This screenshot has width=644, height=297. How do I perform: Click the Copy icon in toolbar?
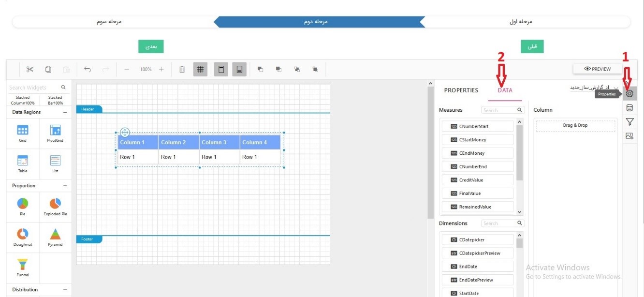[x=48, y=69]
